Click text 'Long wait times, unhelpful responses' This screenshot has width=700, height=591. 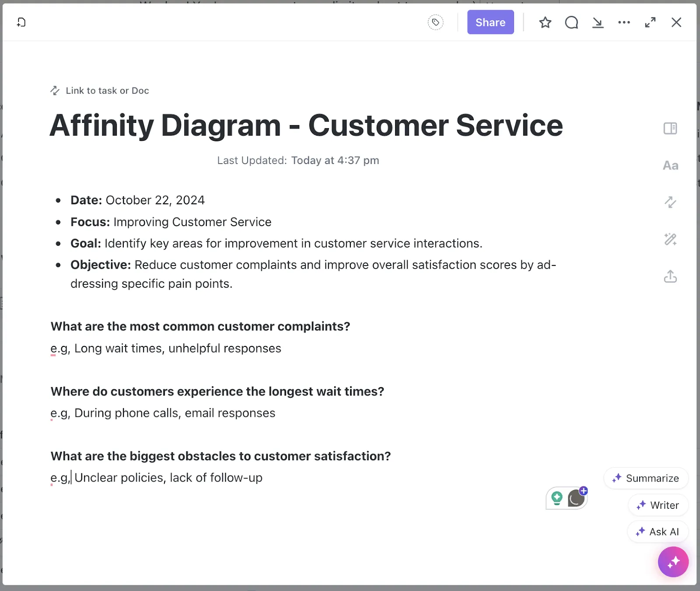click(x=178, y=349)
